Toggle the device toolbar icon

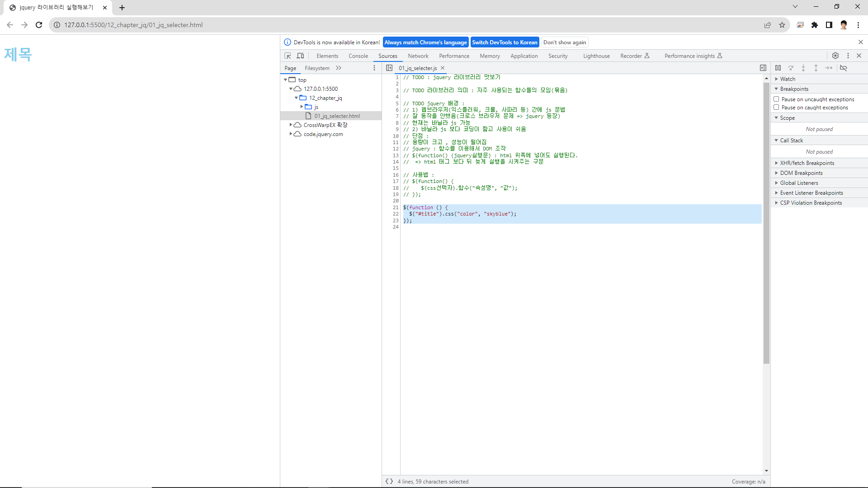point(300,56)
